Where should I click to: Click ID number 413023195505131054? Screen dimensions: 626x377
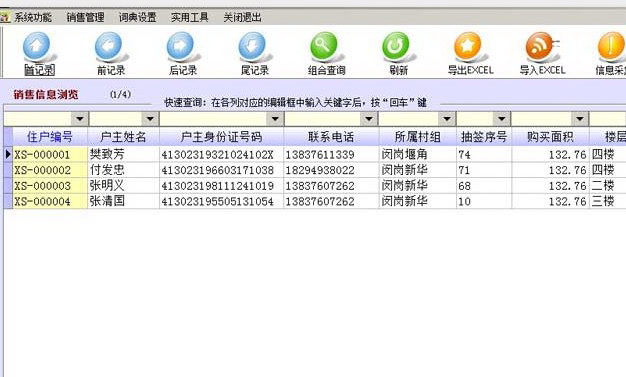(218, 202)
